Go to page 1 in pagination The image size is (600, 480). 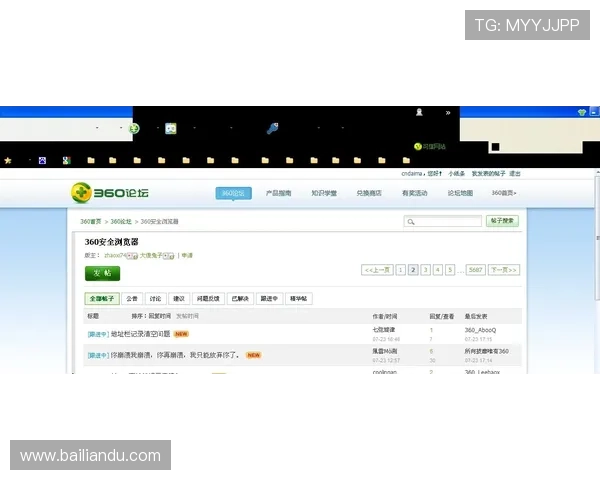401,270
